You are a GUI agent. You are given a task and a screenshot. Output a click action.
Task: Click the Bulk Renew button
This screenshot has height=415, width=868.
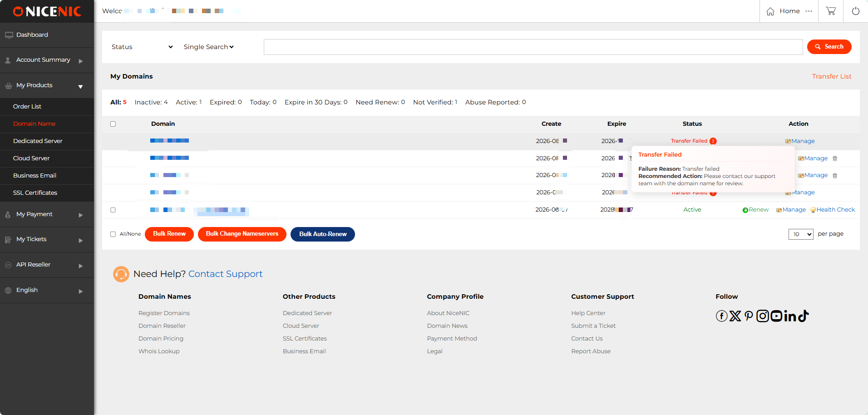point(169,234)
